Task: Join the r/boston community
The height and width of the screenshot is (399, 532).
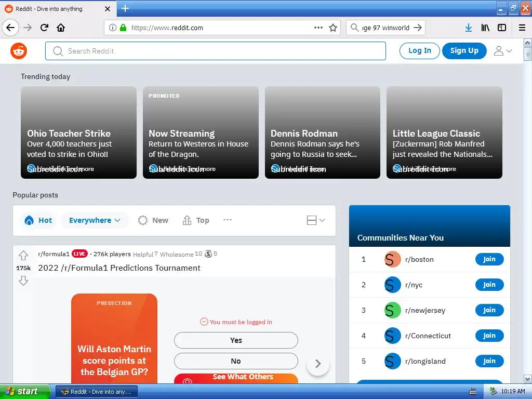Action: coord(489,259)
